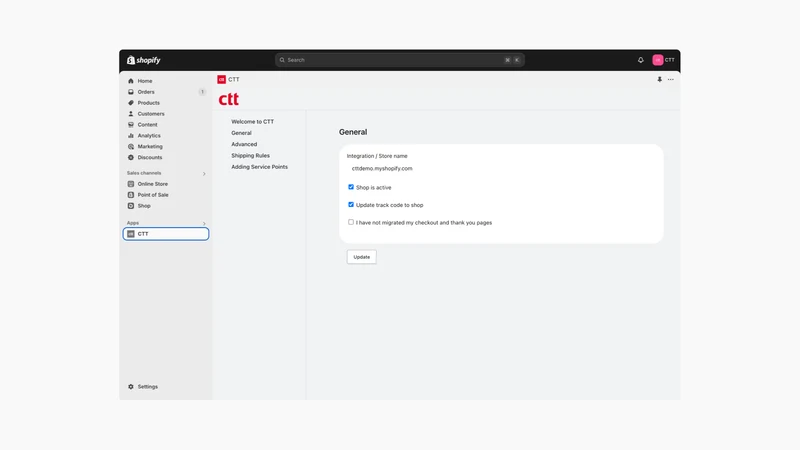Open the notifications bell

point(640,60)
